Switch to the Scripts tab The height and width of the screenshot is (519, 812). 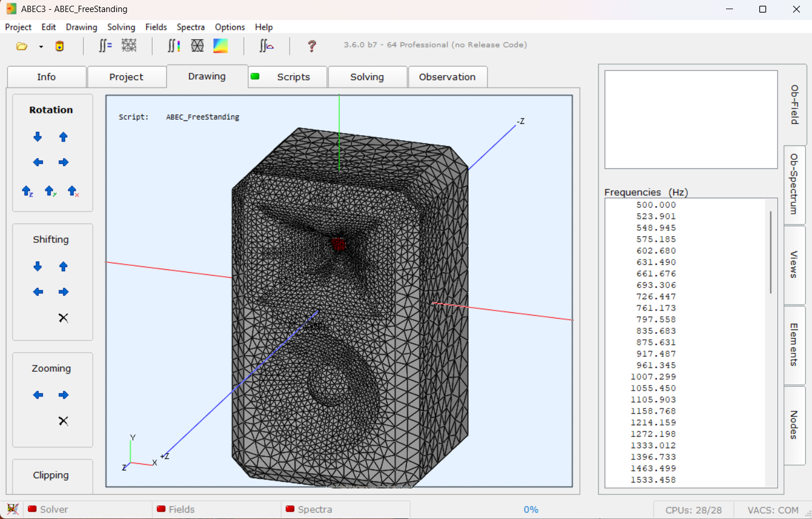click(288, 77)
